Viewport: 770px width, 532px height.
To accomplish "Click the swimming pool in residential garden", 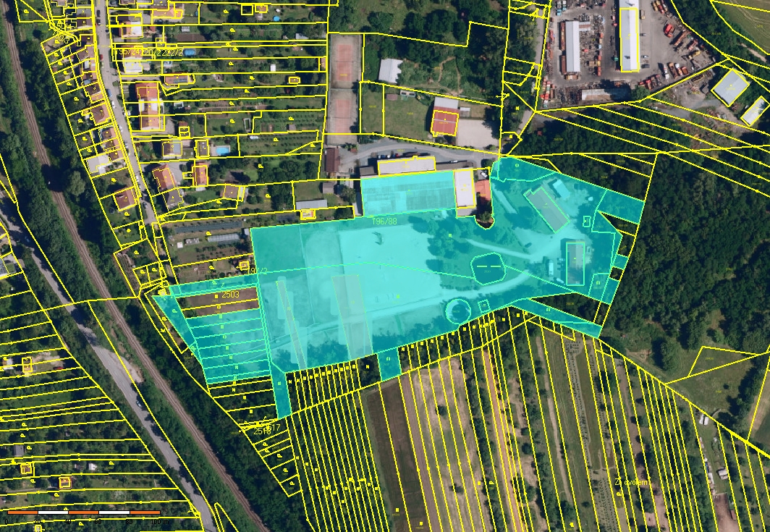I will (x=223, y=151).
